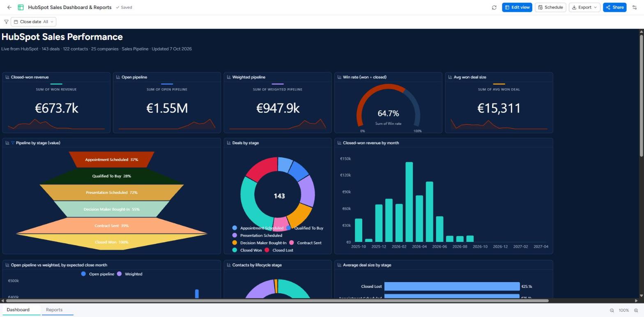This screenshot has height=317, width=644.
Task: Click the vertical scrollbar thumb
Action: [x=641, y=96]
